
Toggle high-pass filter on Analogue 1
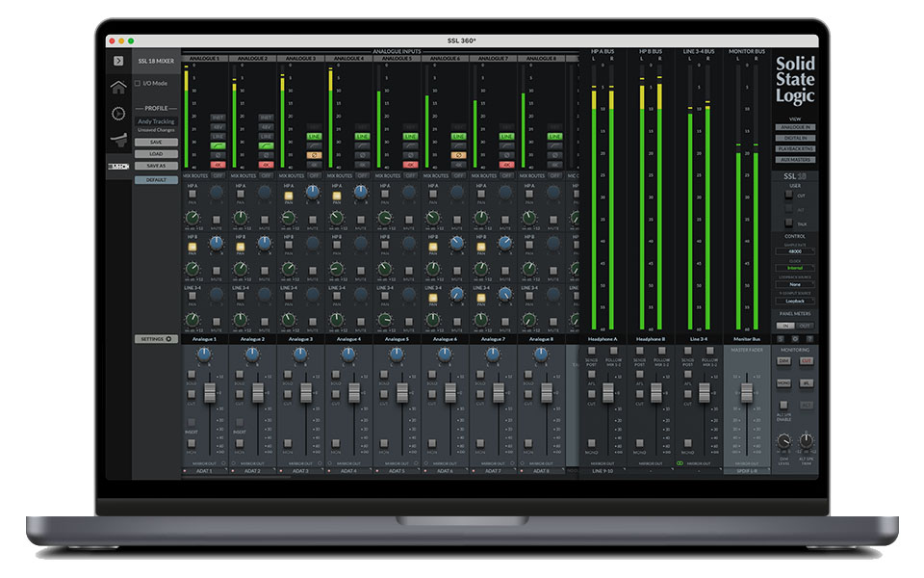tap(218, 145)
